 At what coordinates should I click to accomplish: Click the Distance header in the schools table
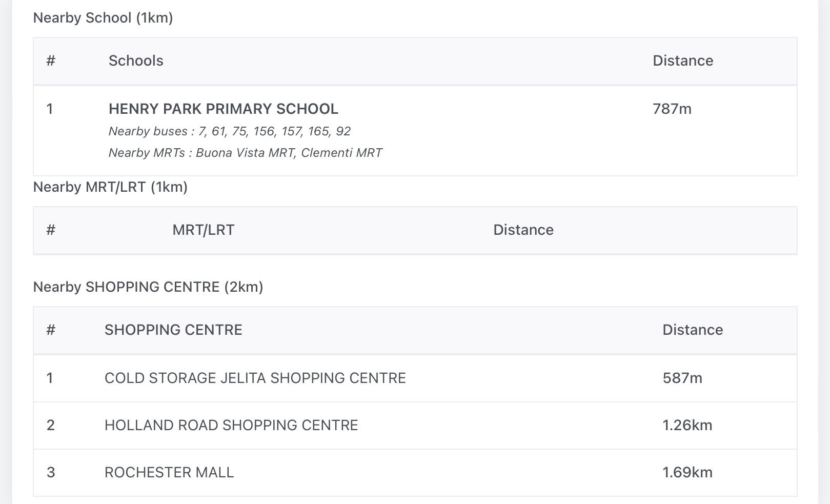pos(682,61)
